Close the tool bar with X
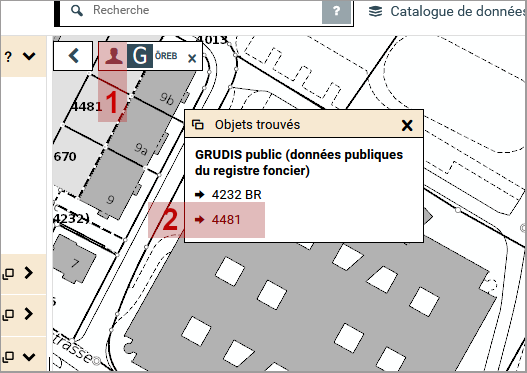527x373 pixels. click(x=192, y=58)
